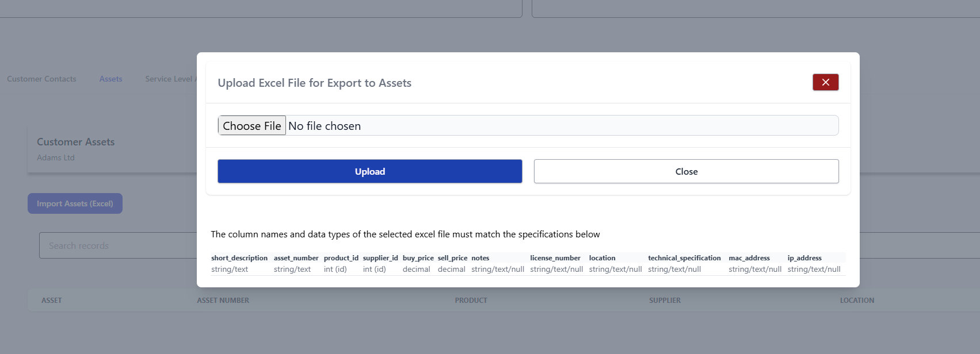Screen dimensions: 980x354
Task: Click Import Assets (Excel) button
Action: [x=75, y=203]
